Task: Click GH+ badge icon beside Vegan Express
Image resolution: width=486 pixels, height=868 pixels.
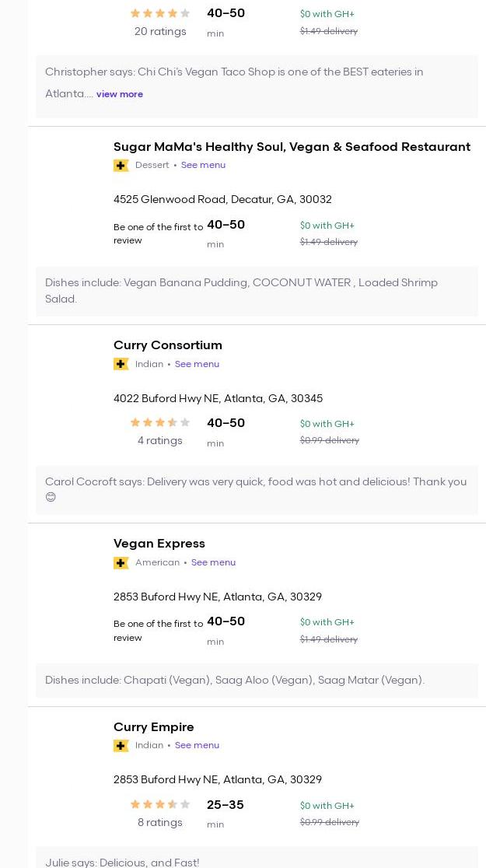Action: tap(121, 562)
